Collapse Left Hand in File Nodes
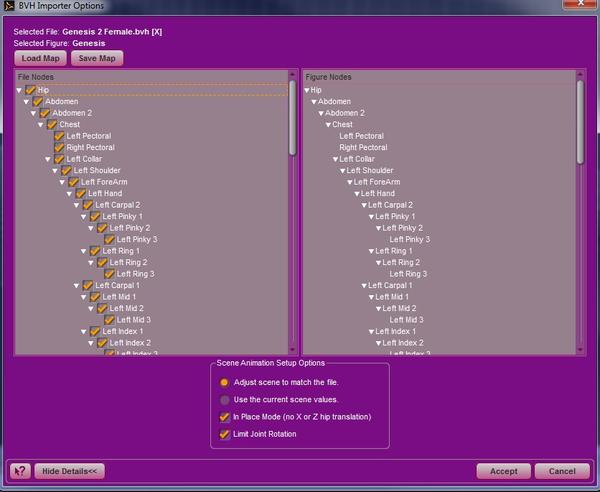The width and height of the screenshot is (600, 492). [69, 194]
